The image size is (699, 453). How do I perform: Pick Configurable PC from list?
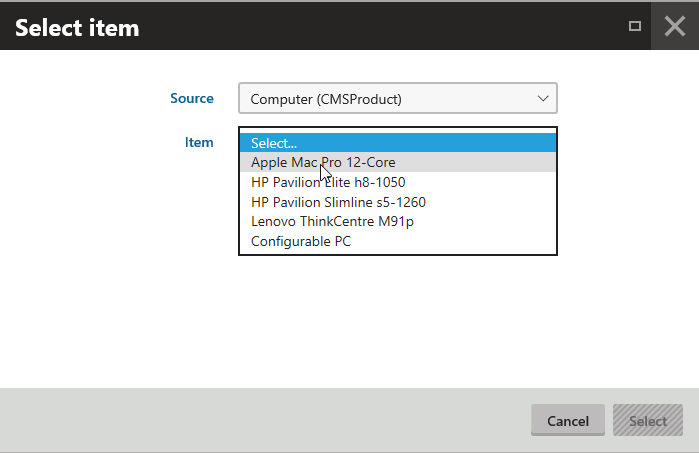398,241
